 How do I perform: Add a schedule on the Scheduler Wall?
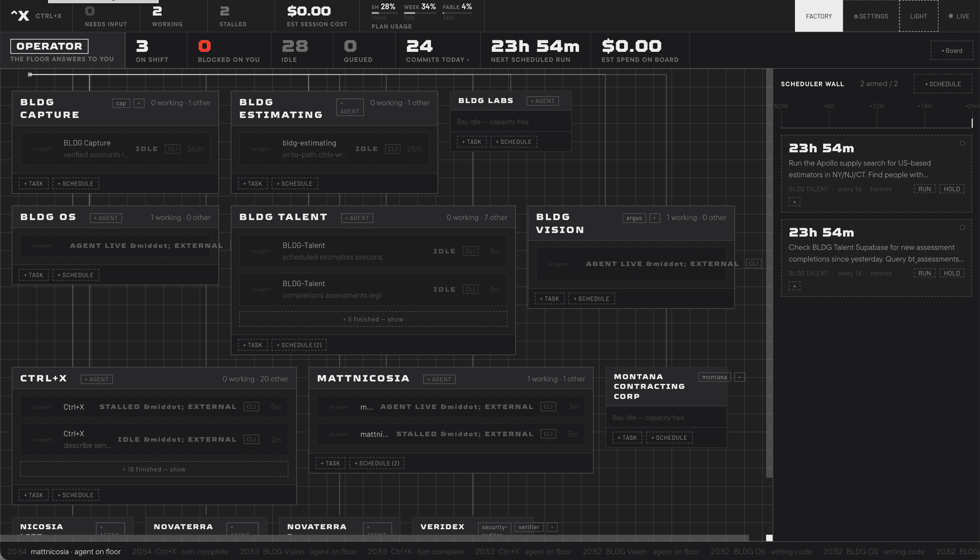tap(943, 84)
